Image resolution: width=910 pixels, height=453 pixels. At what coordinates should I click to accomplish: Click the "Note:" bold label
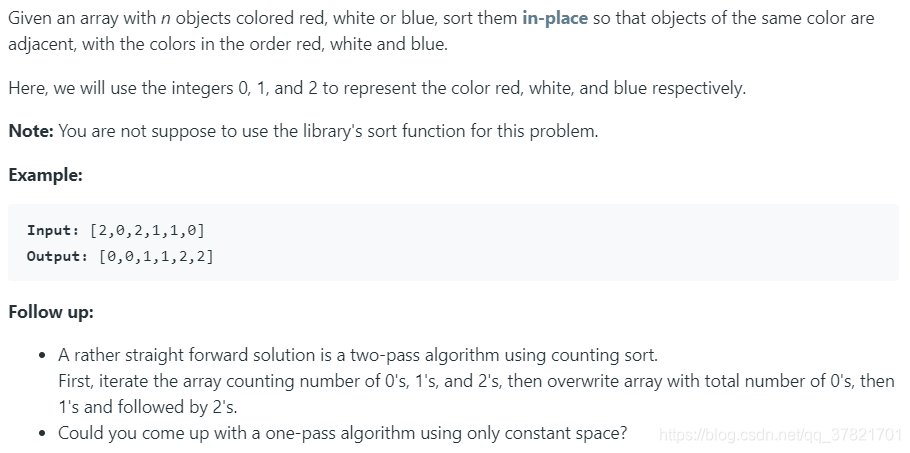(x=31, y=131)
